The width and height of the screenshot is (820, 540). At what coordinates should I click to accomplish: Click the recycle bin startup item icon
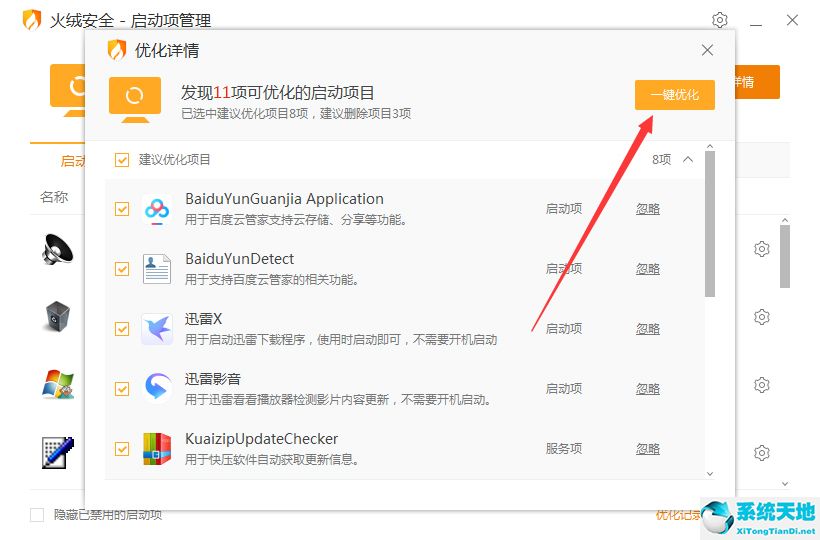click(x=58, y=317)
